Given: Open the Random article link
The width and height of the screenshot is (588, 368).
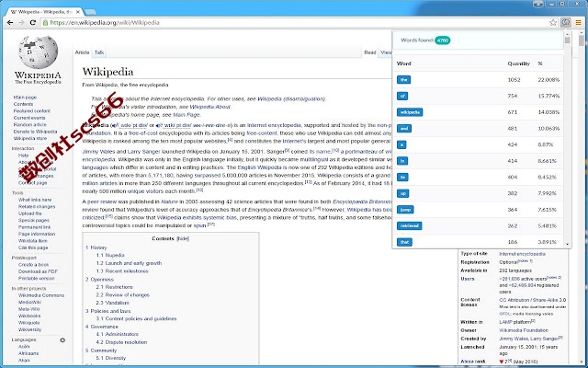Looking at the screenshot, I should (30, 124).
